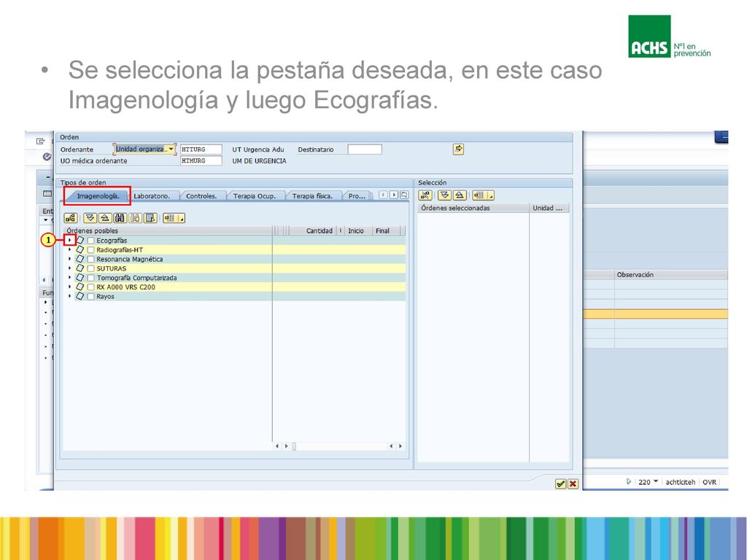Click the hierarchy display icon in Tipos de orden toolbar
747x560 pixels.
71,218
